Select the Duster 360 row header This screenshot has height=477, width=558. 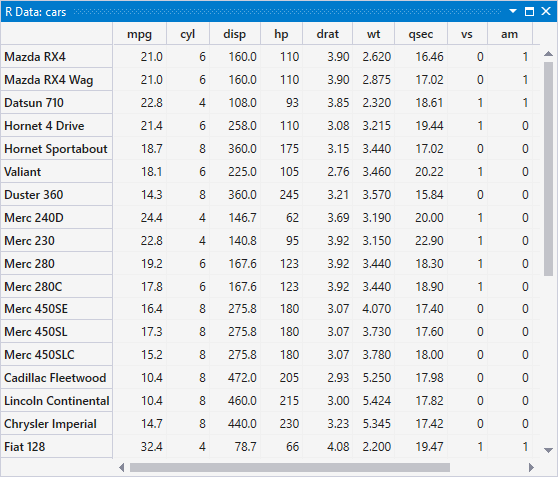point(57,195)
